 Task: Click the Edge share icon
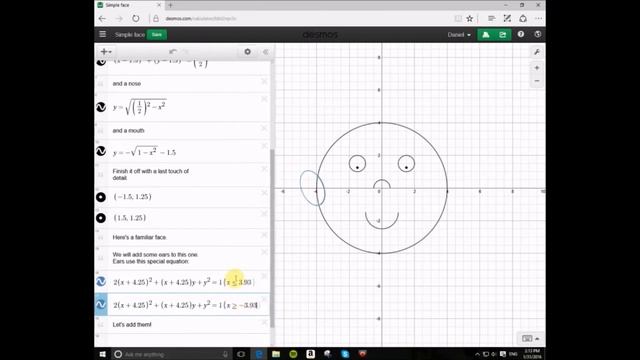point(523,19)
